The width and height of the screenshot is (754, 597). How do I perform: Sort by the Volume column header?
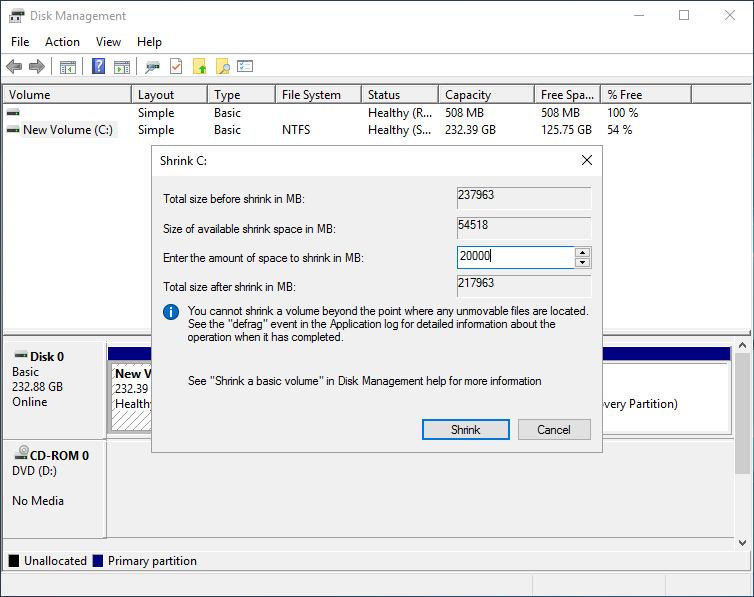point(67,95)
